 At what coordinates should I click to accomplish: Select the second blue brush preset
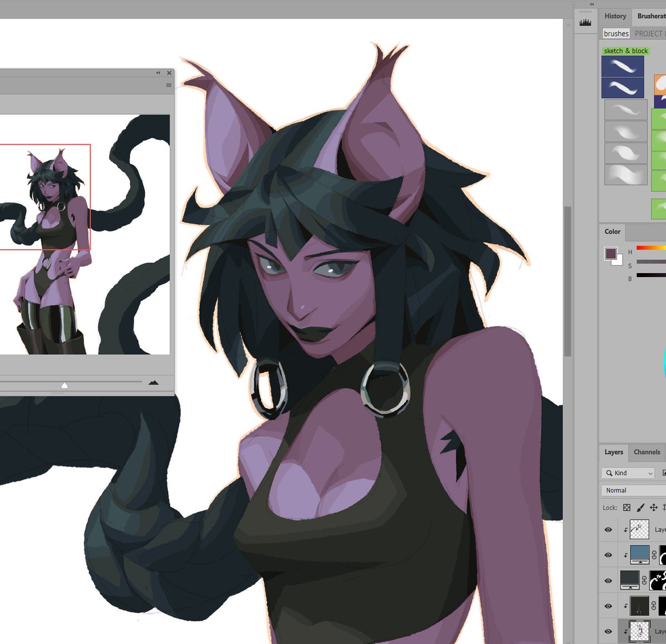click(623, 88)
